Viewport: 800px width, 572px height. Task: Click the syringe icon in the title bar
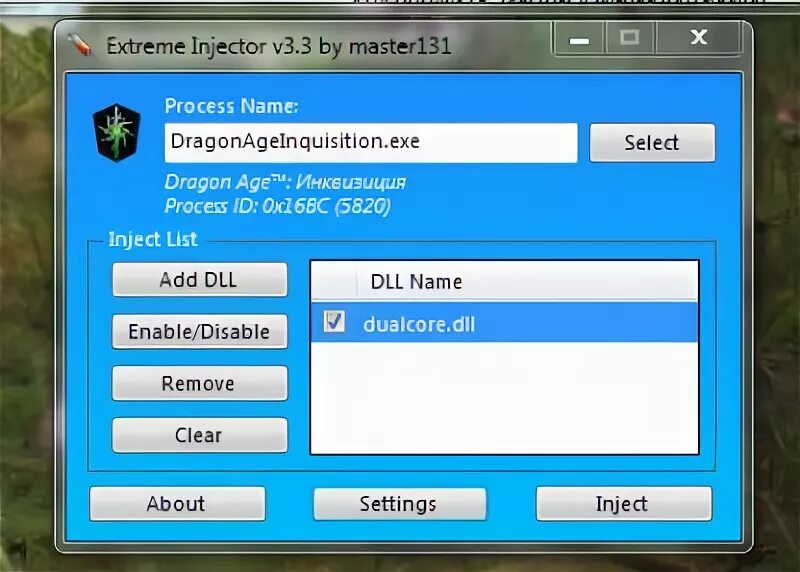(x=80, y=44)
